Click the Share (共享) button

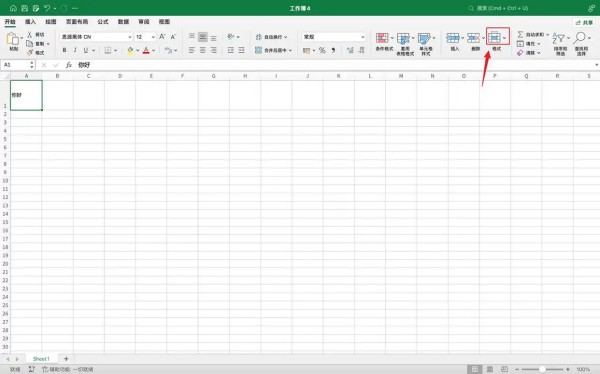pos(584,23)
